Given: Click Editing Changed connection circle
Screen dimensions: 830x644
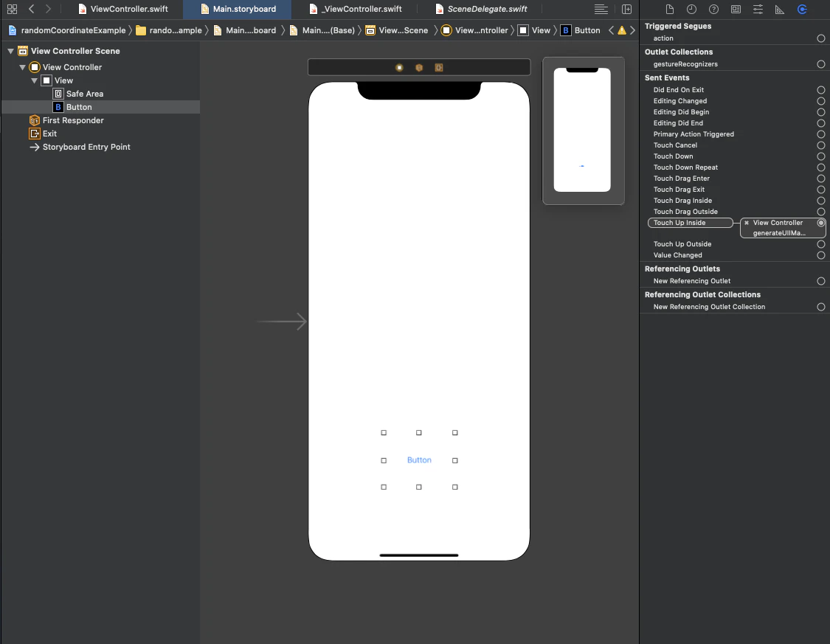Looking at the screenshot, I should coord(821,101).
